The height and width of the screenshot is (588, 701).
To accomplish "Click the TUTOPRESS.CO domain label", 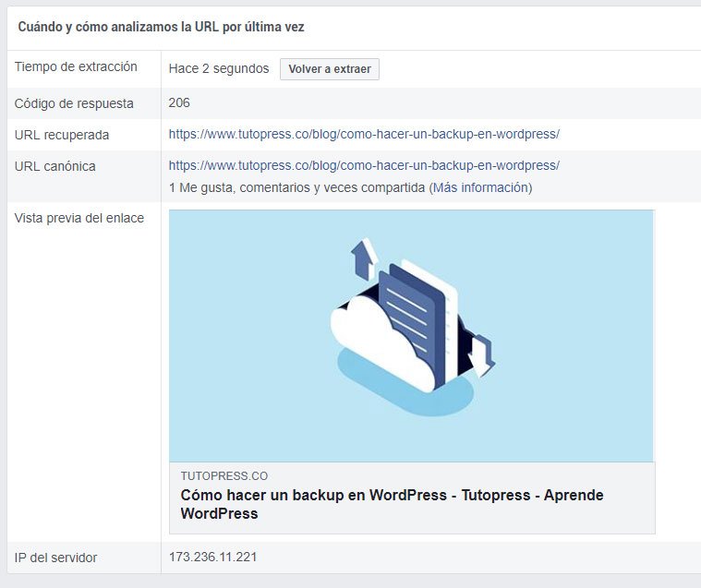I will tap(224, 476).
